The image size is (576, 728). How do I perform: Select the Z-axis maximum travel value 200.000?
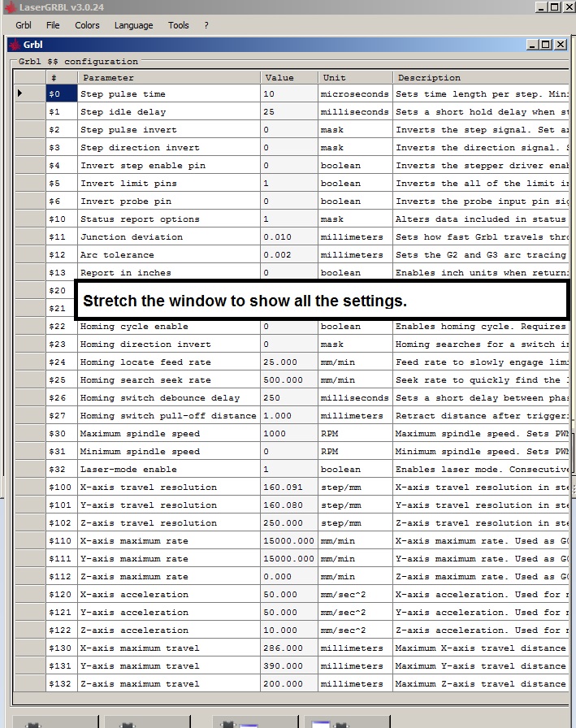(289, 684)
